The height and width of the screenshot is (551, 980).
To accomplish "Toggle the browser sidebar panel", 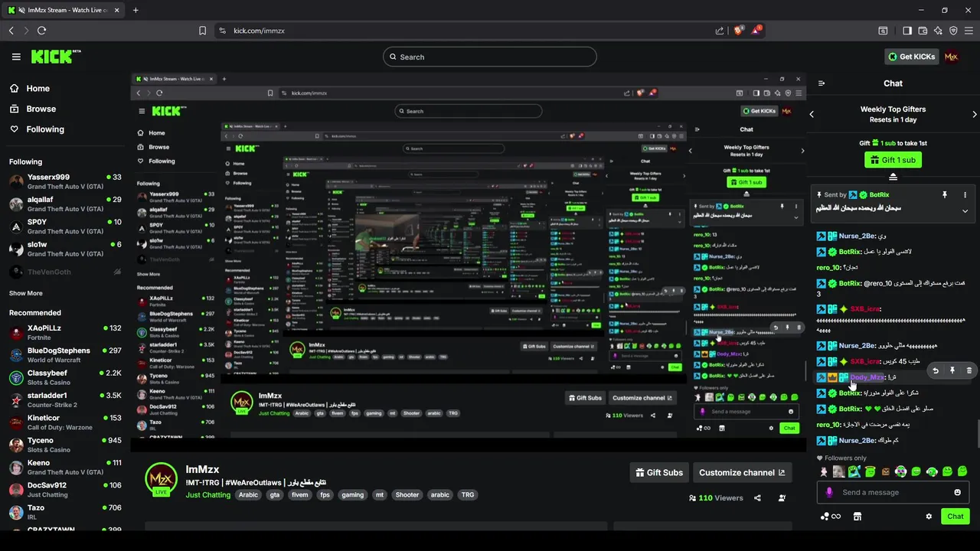I will 907,31.
